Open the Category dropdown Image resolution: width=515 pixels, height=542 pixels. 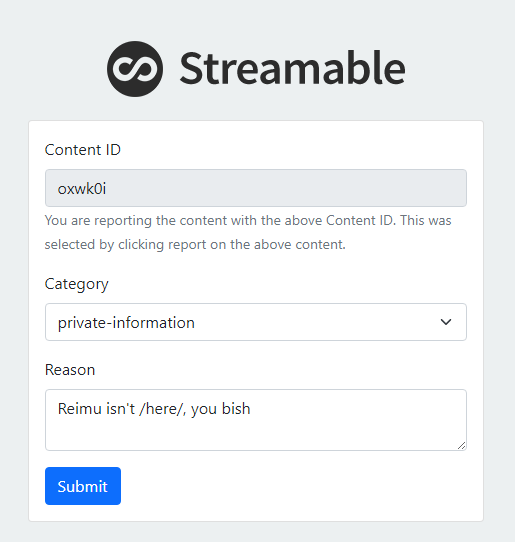(x=256, y=322)
